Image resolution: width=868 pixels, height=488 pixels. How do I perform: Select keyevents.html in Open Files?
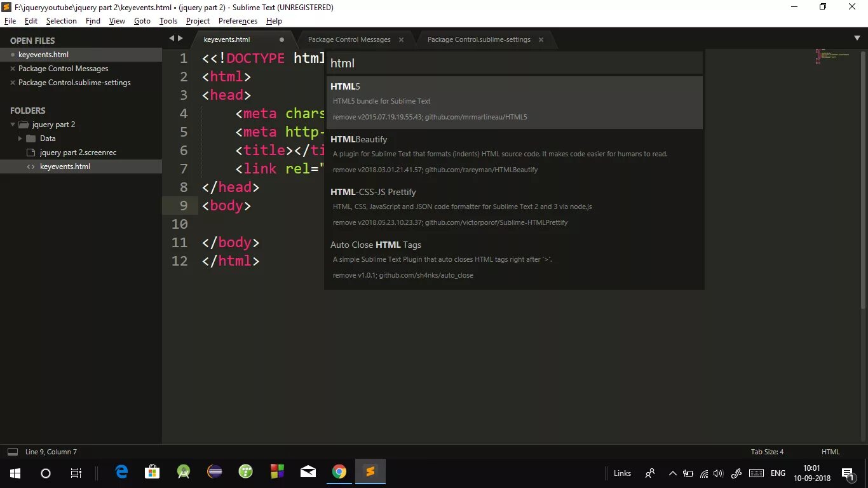[81, 55]
